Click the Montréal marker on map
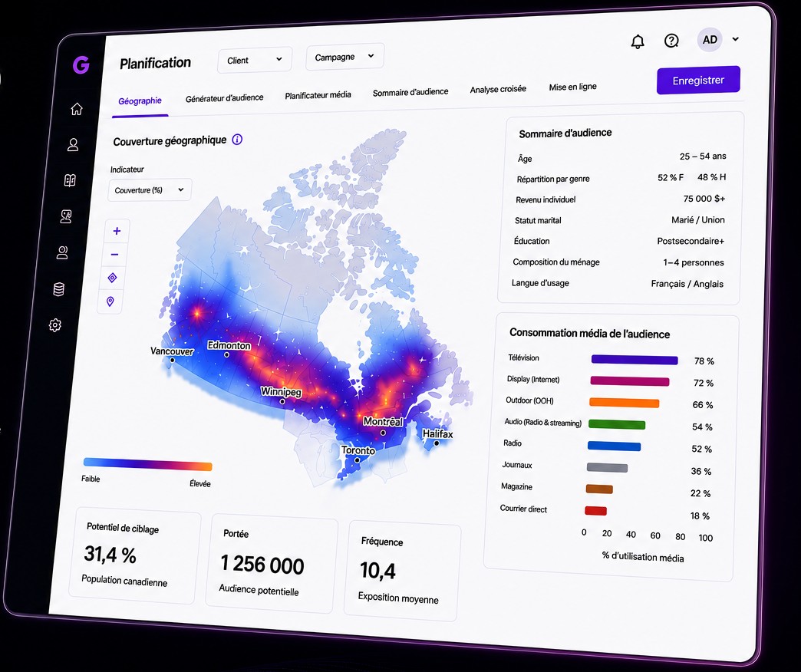801x672 pixels. [383, 433]
